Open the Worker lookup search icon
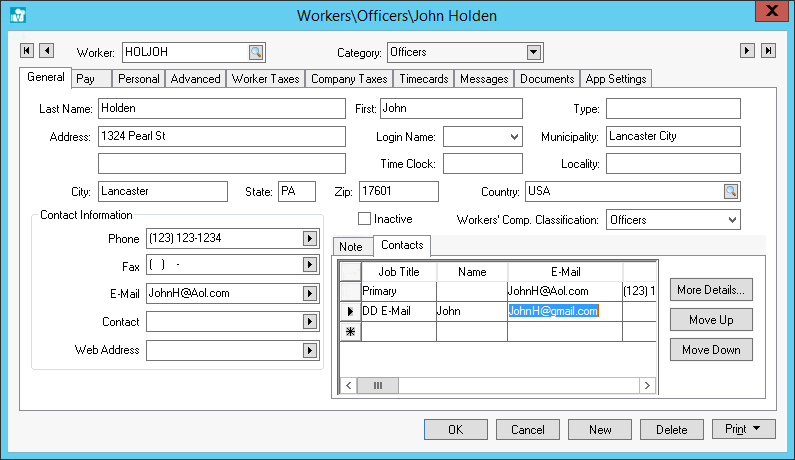 click(256, 52)
